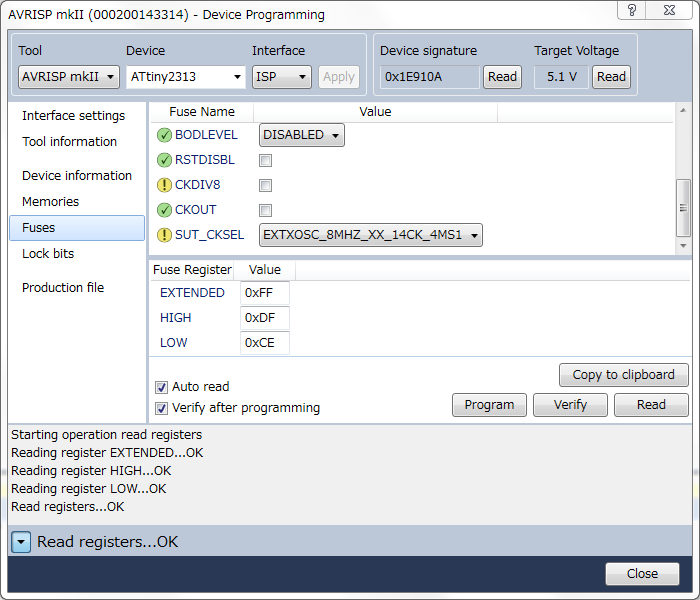Click the fuse list scroll up arrow

click(683, 110)
